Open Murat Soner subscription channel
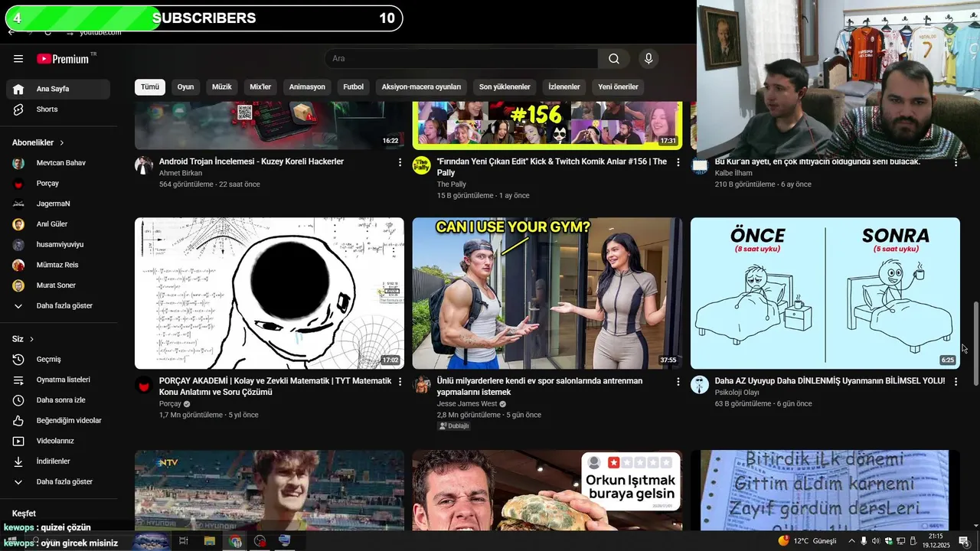 tap(58, 285)
